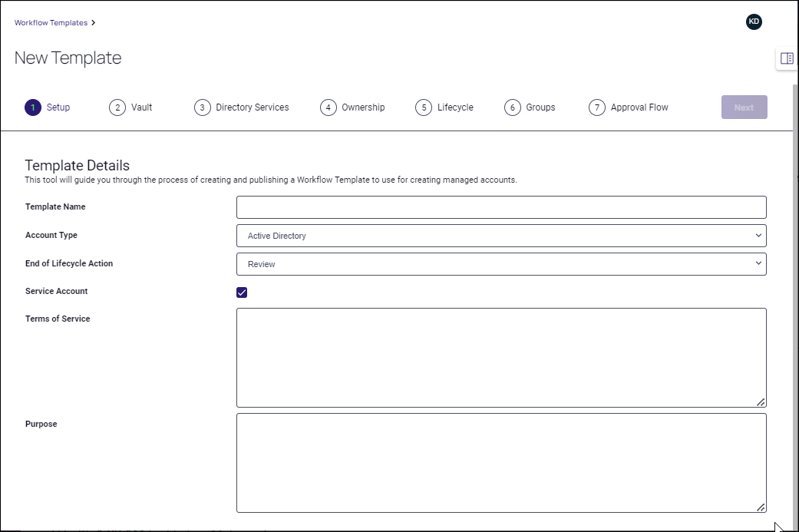This screenshot has height=532, width=799.
Task: Click the breadcrumb chevron after Workflow Templates
Action: (x=92, y=22)
